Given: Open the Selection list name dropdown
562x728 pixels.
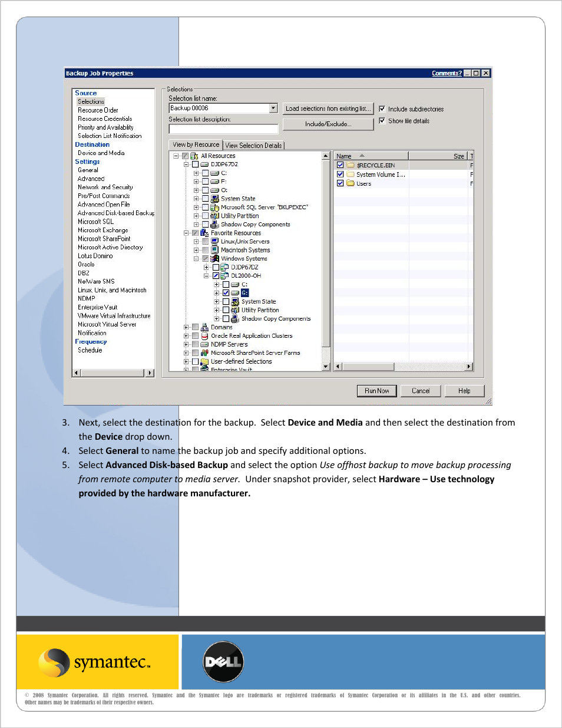Looking at the screenshot, I should (x=273, y=108).
